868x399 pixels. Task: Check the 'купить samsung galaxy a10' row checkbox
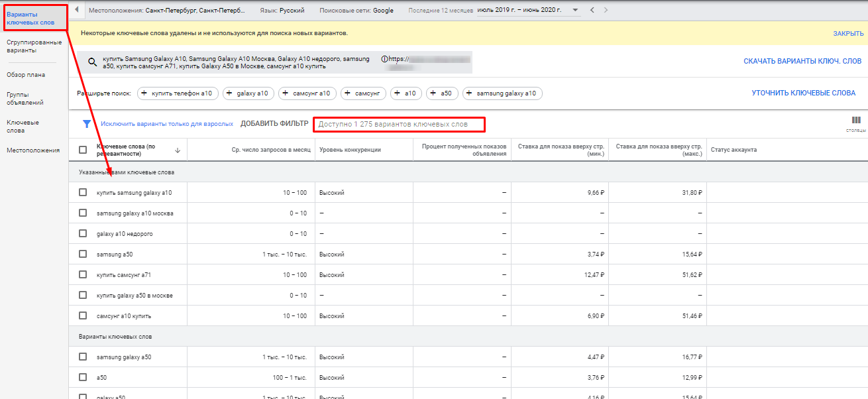[83, 192]
